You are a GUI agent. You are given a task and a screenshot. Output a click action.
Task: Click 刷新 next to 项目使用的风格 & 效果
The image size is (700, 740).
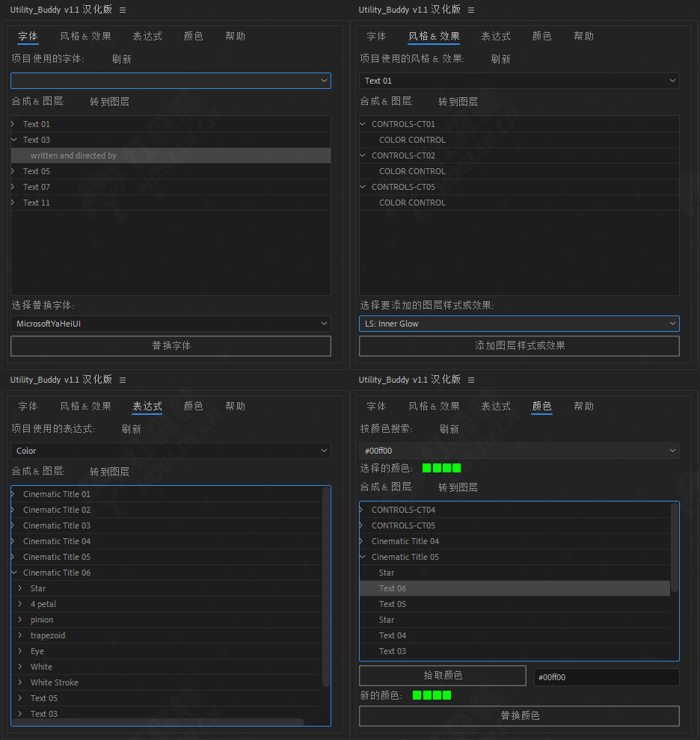click(x=500, y=59)
